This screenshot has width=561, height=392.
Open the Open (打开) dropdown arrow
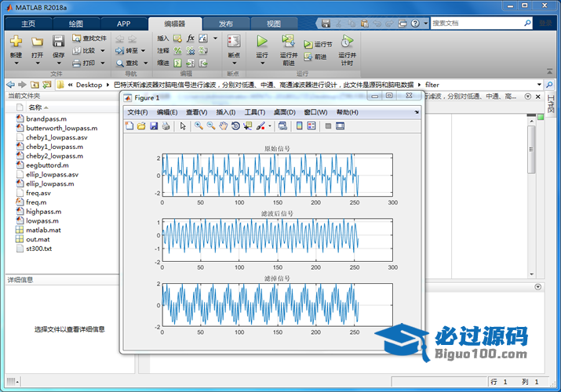tap(37, 64)
